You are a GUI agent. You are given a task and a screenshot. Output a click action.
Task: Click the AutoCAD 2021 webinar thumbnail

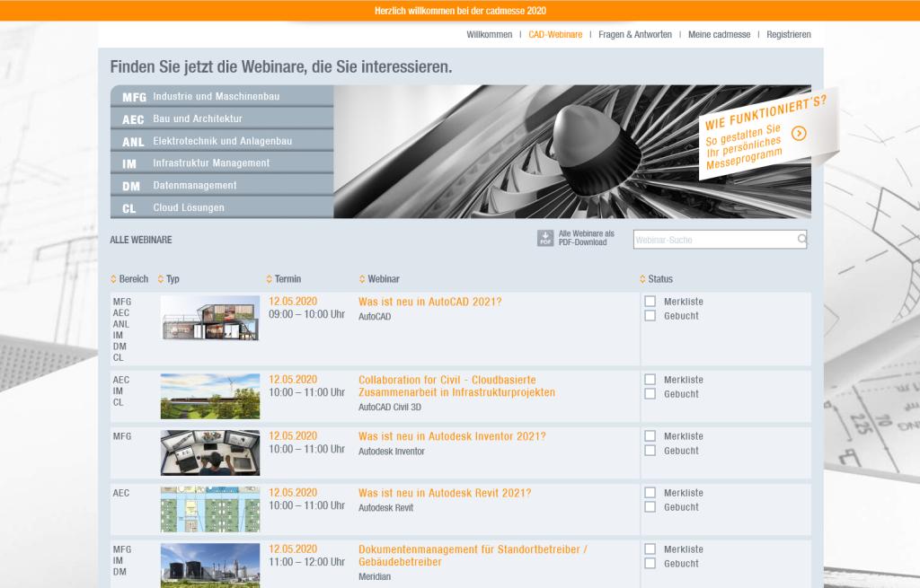coord(210,319)
